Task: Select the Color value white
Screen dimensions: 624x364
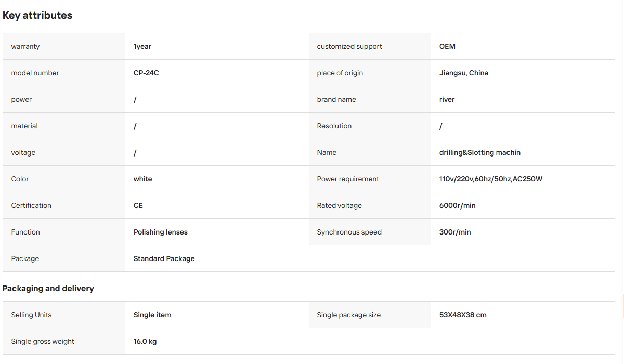Action: click(x=143, y=179)
